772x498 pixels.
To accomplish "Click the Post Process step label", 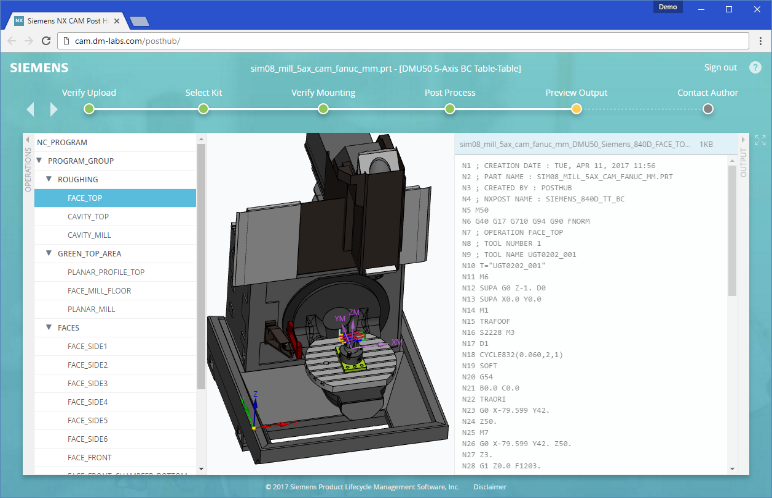I will click(x=450, y=93).
